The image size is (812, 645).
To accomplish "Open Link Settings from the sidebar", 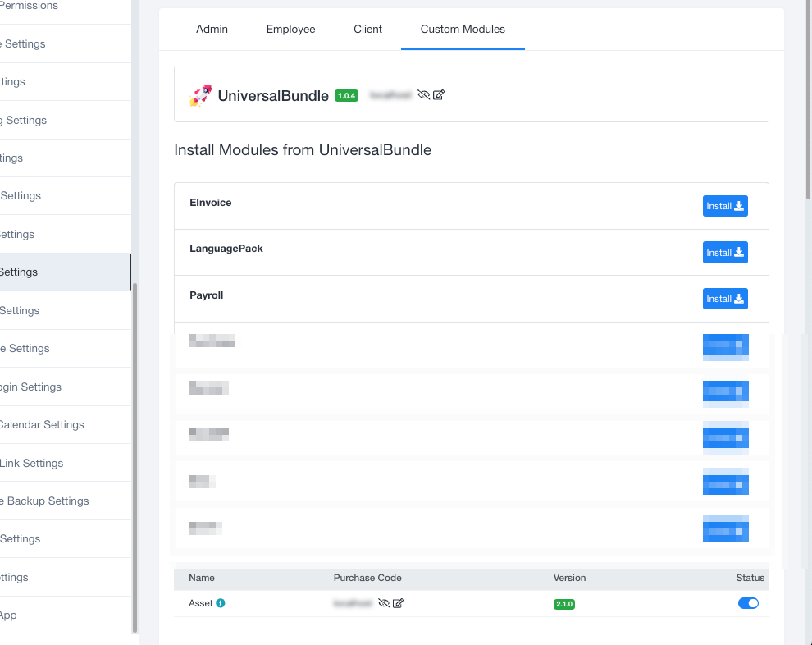I will (x=32, y=463).
